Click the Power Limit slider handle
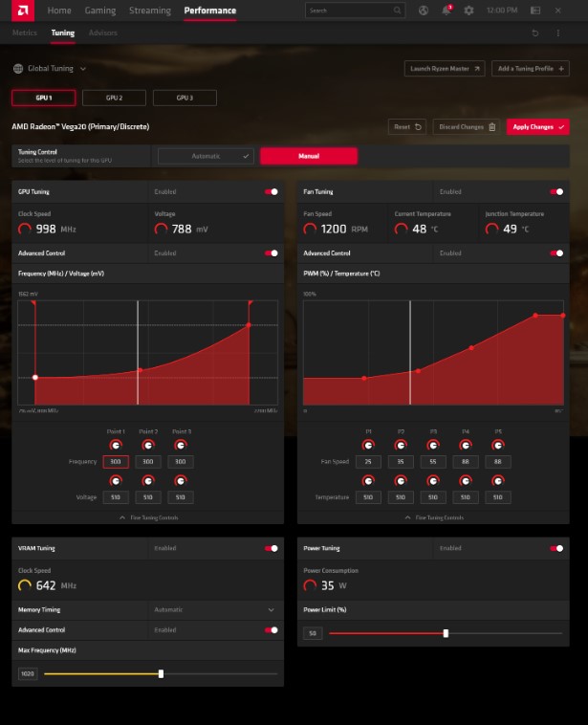 coord(446,633)
